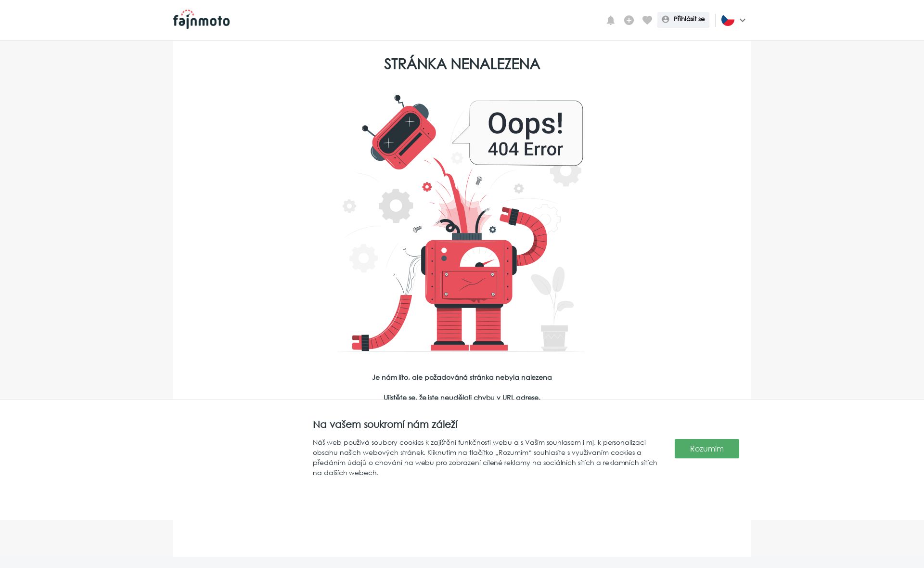Click the 'Na vašem soukromí nám záleží' heading
Image resolution: width=924 pixels, height=568 pixels.
[x=385, y=424]
